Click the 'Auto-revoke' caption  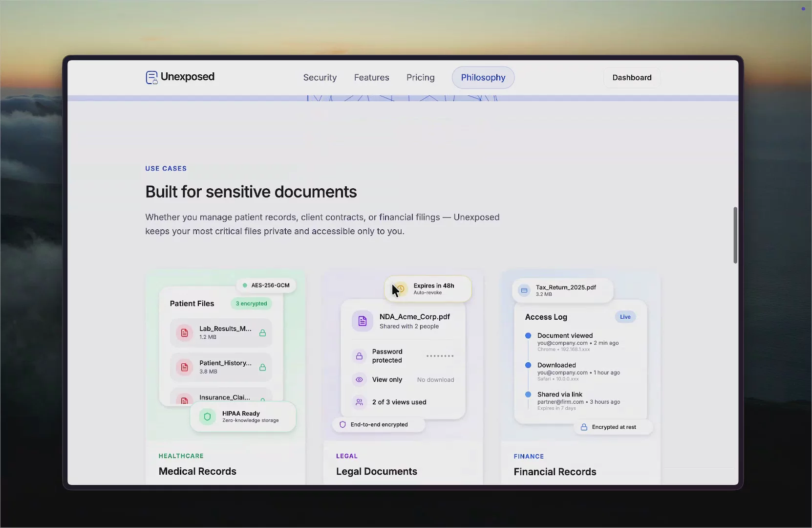427,293
